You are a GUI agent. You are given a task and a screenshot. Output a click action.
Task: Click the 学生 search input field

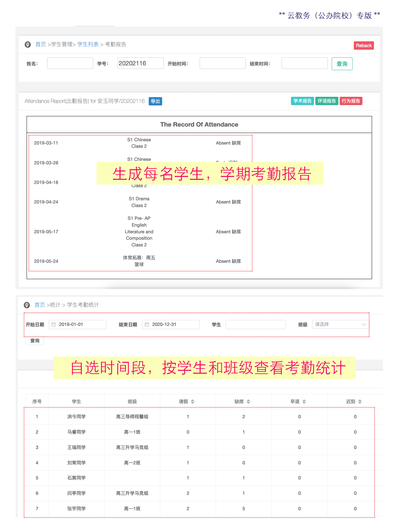(x=255, y=324)
